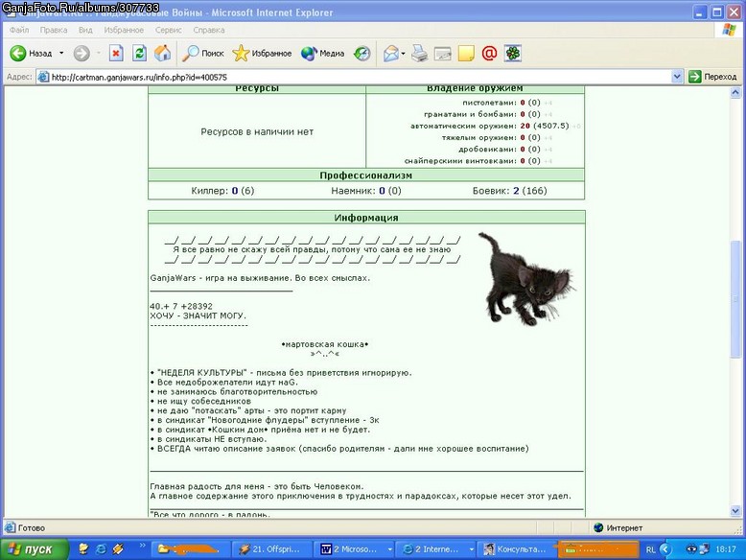Screen dimensions: 746x560
Task: Click Ресурсов в наличии нет text
Action: pos(257,131)
